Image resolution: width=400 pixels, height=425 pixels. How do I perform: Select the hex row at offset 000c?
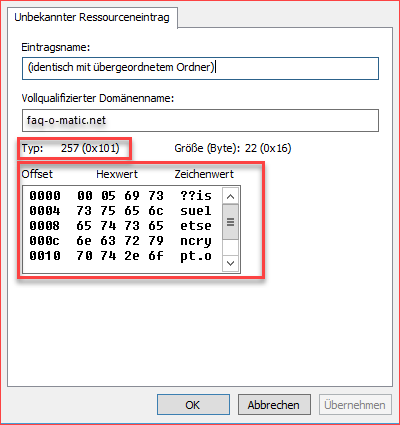(121, 241)
